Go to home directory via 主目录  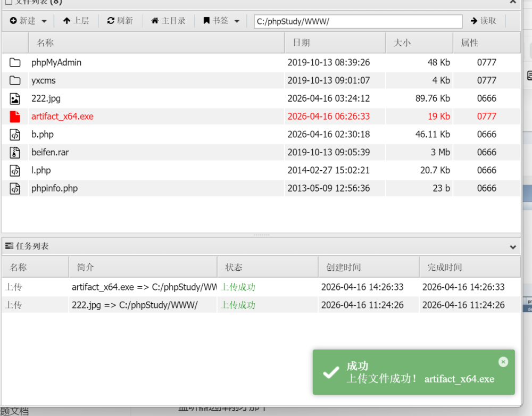click(168, 21)
